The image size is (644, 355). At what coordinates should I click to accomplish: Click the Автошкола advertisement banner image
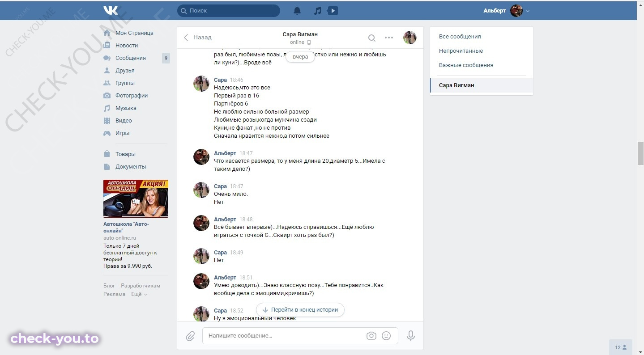coord(136,199)
